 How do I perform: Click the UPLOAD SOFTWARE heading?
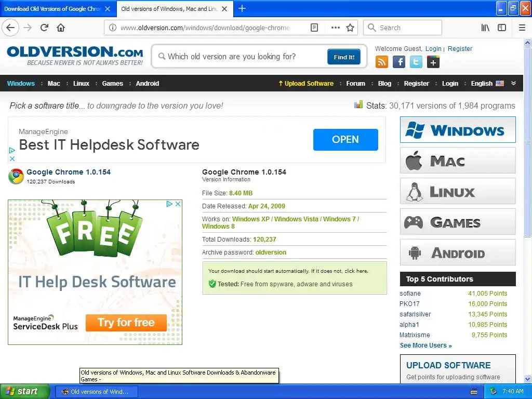pyautogui.click(x=448, y=365)
